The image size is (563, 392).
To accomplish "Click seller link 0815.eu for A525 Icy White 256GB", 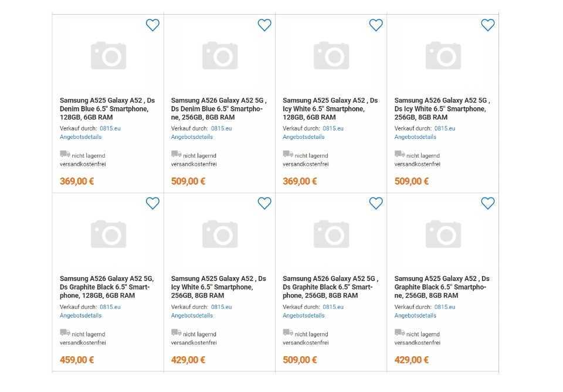I will [x=221, y=307].
